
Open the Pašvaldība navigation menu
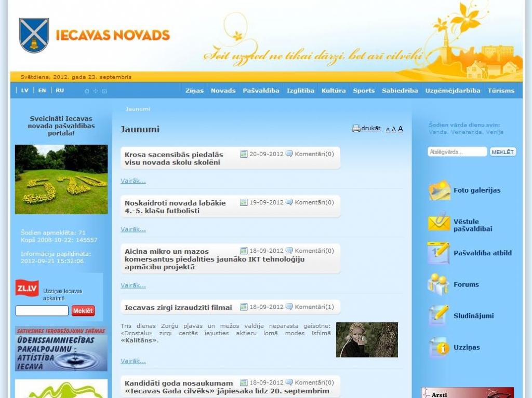click(261, 90)
